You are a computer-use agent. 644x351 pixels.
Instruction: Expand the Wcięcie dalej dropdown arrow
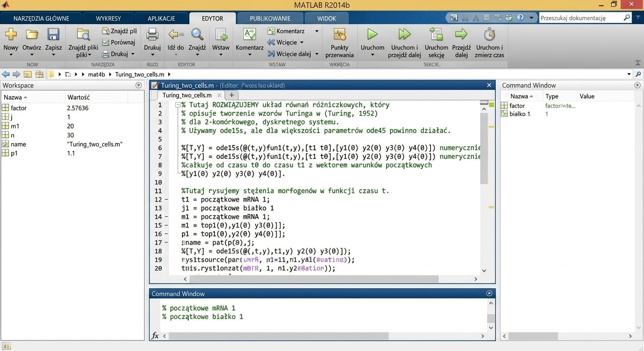(317, 54)
